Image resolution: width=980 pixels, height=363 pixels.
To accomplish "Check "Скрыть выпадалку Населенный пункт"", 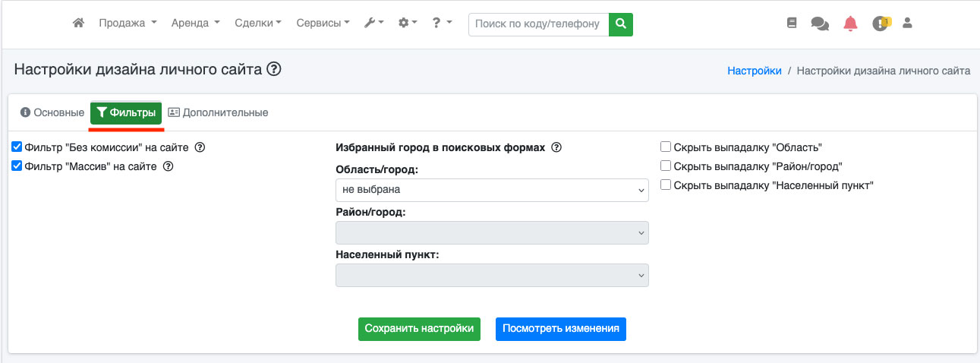I will click(666, 185).
